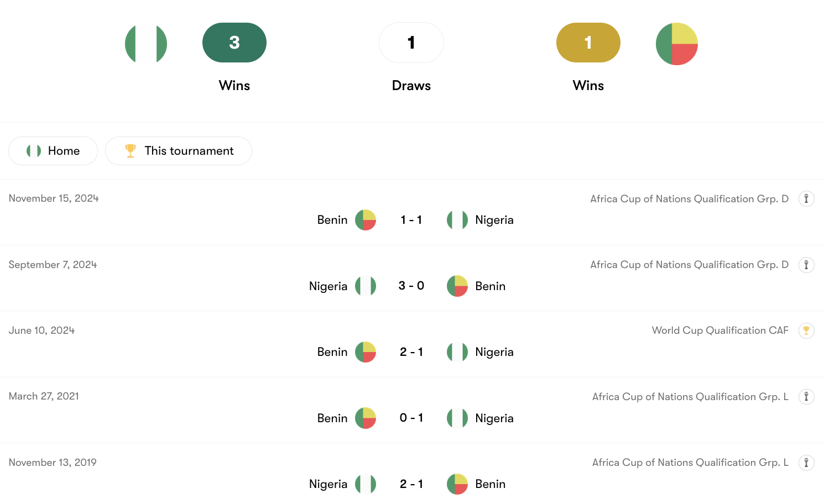The image size is (824, 504).
Task: Open the Benin 2 - 1 Nigeria match
Action: click(411, 352)
